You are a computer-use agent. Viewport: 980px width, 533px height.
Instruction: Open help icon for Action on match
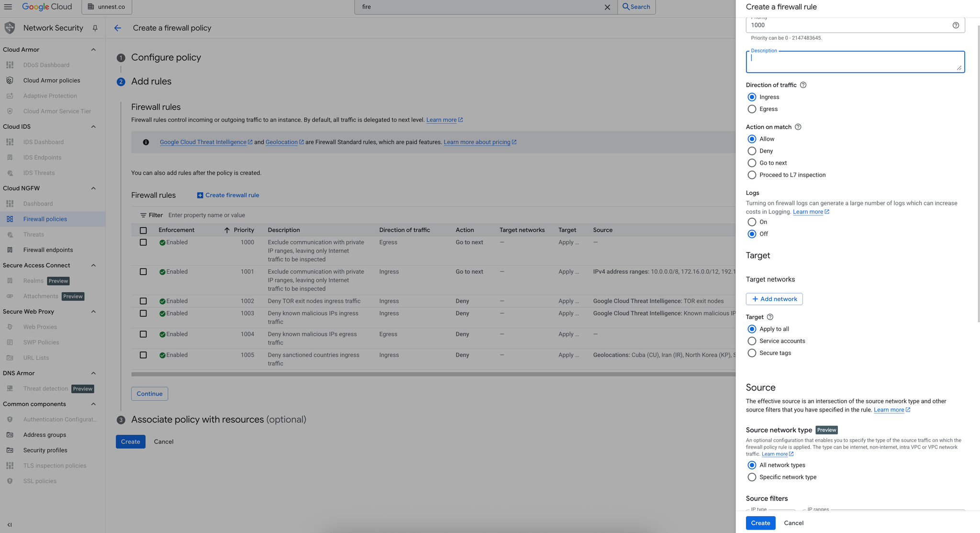pyautogui.click(x=798, y=127)
